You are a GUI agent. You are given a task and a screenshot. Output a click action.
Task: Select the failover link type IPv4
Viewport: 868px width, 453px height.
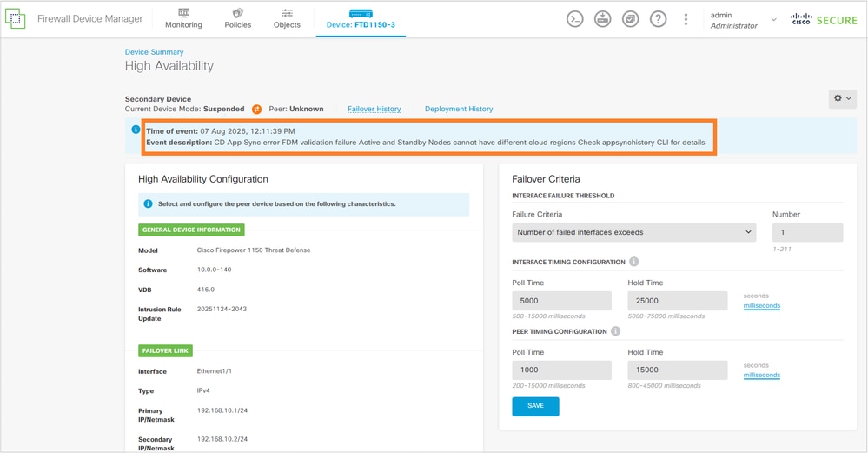coord(203,390)
